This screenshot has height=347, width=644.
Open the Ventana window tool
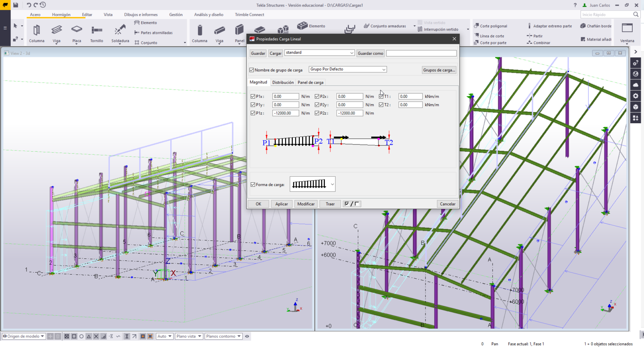pyautogui.click(x=627, y=33)
